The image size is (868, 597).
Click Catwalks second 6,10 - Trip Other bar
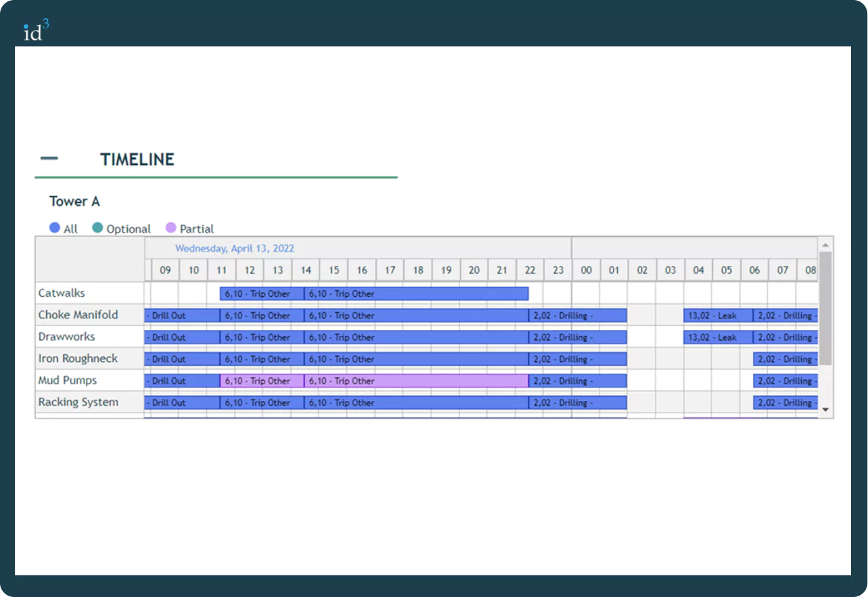(x=416, y=293)
